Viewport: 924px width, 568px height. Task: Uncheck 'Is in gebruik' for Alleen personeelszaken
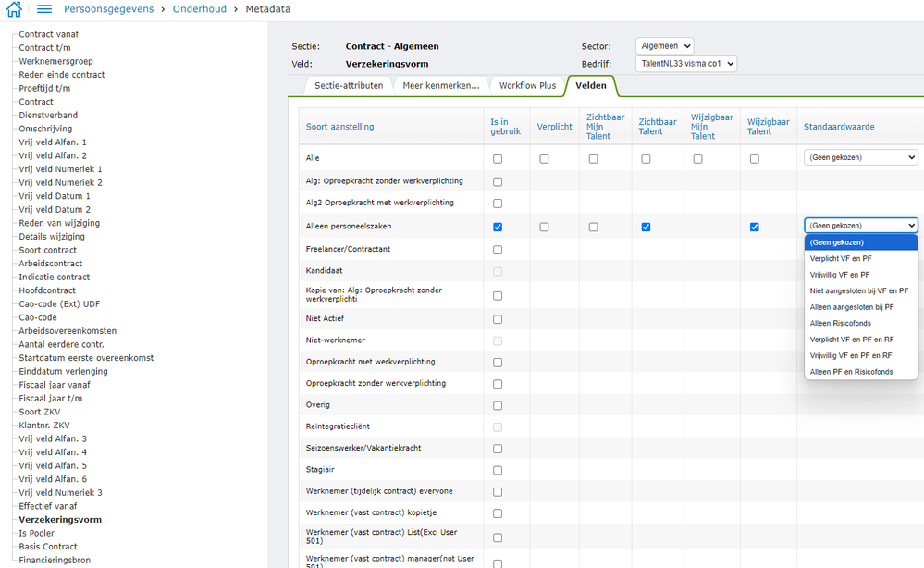tap(498, 227)
